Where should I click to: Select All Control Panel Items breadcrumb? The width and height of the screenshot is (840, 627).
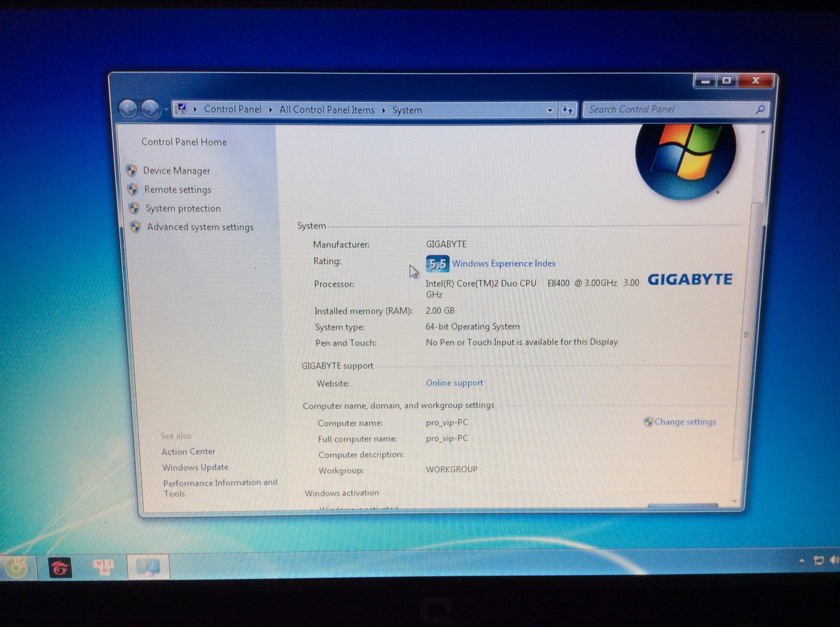pyautogui.click(x=327, y=110)
